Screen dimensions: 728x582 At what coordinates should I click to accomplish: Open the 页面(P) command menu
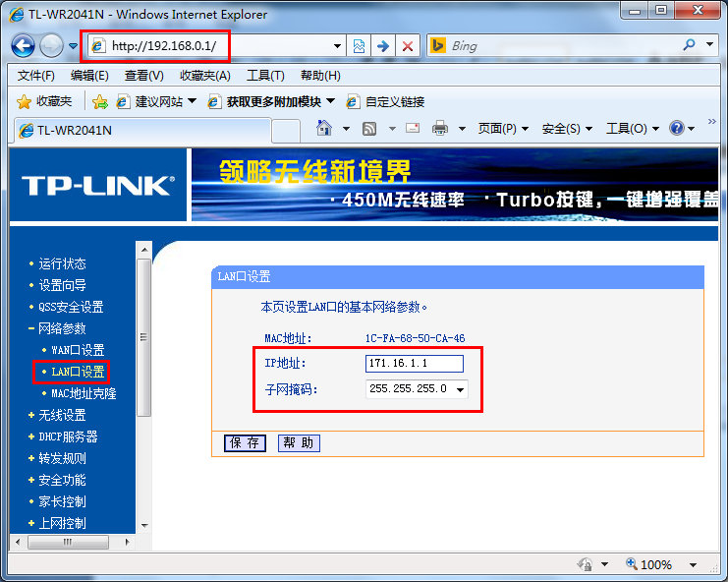pos(503,128)
